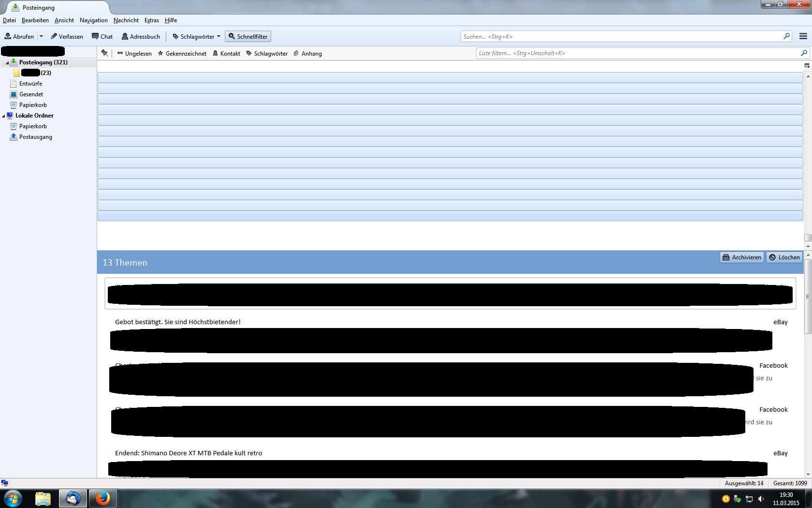Viewport: 812px width, 508px height.
Task: Click into the Liste filtern field
Action: click(x=642, y=53)
